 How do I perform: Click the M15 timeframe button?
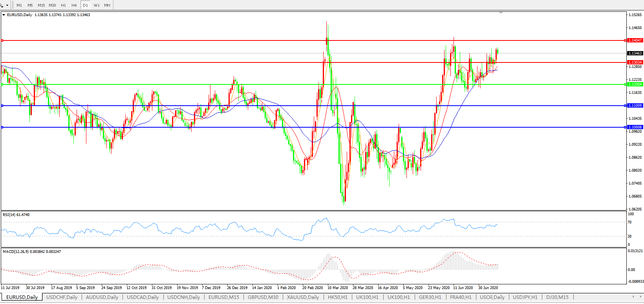tap(41, 5)
